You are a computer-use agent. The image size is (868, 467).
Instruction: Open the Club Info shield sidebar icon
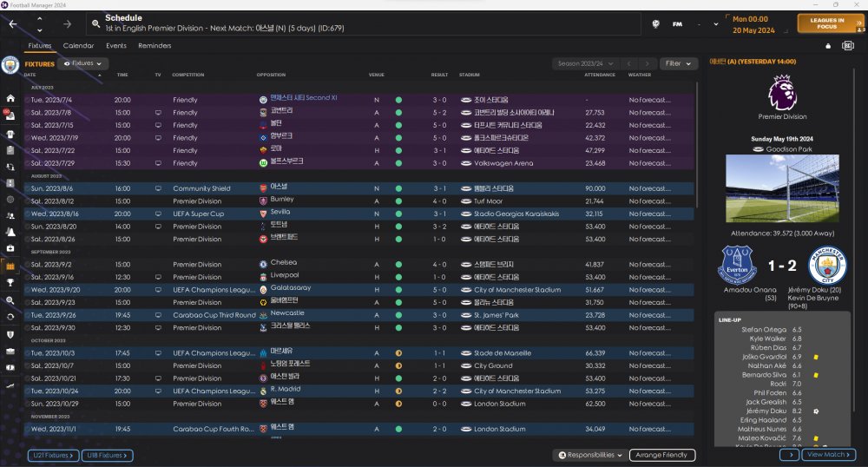[x=10, y=335]
